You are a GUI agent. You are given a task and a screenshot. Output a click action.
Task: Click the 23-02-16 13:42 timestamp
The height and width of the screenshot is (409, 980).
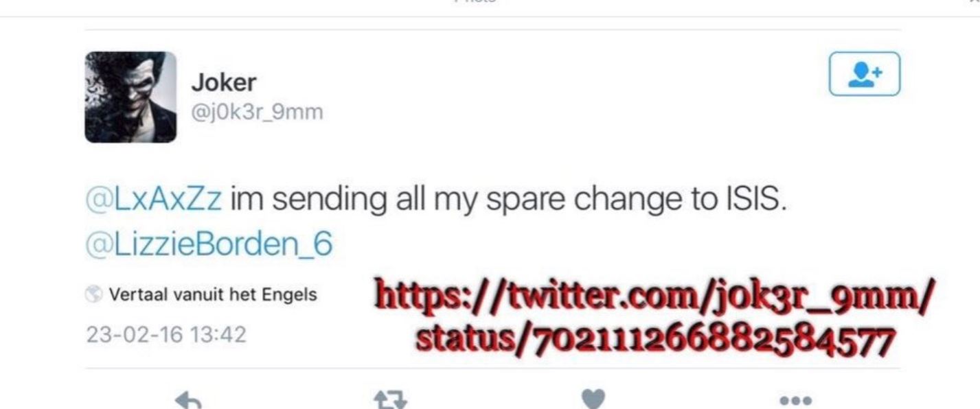click(x=166, y=336)
